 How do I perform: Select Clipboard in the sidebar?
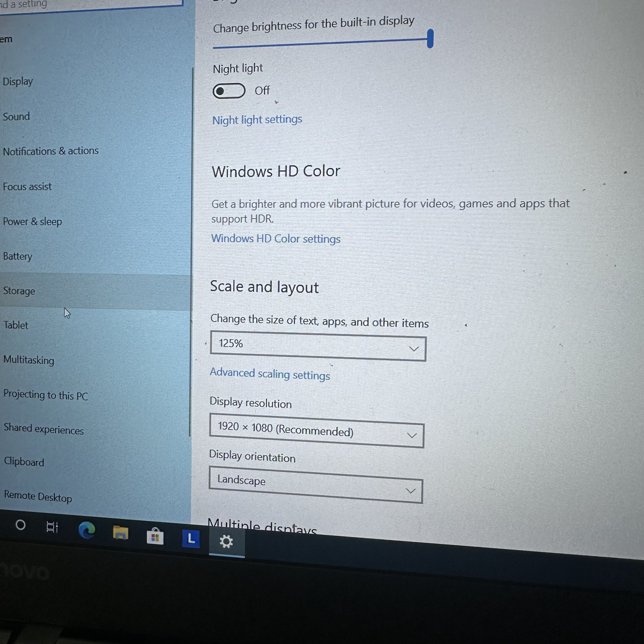24,462
